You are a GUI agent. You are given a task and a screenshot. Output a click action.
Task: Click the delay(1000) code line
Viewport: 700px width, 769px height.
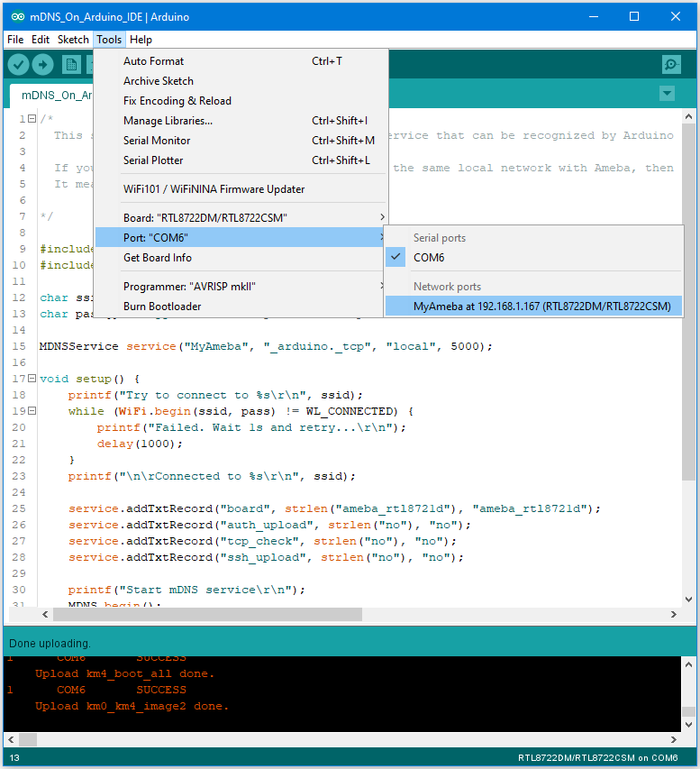click(140, 444)
